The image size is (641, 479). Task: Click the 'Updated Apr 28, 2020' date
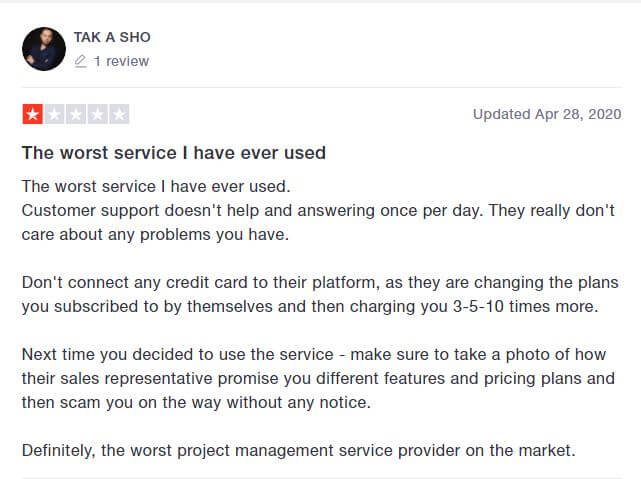547,114
